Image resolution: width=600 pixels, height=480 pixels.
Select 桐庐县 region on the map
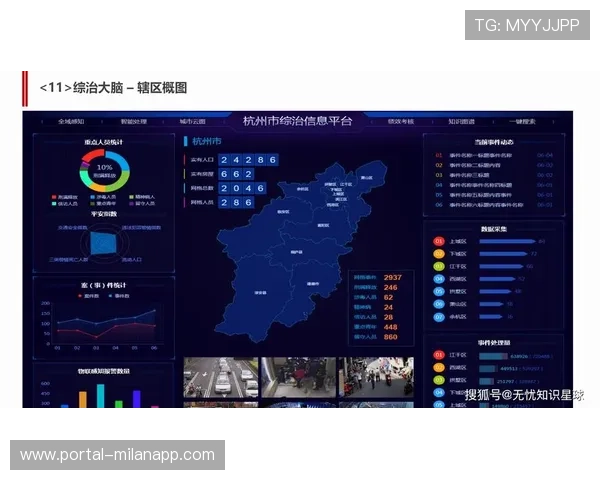pyautogui.click(x=296, y=252)
